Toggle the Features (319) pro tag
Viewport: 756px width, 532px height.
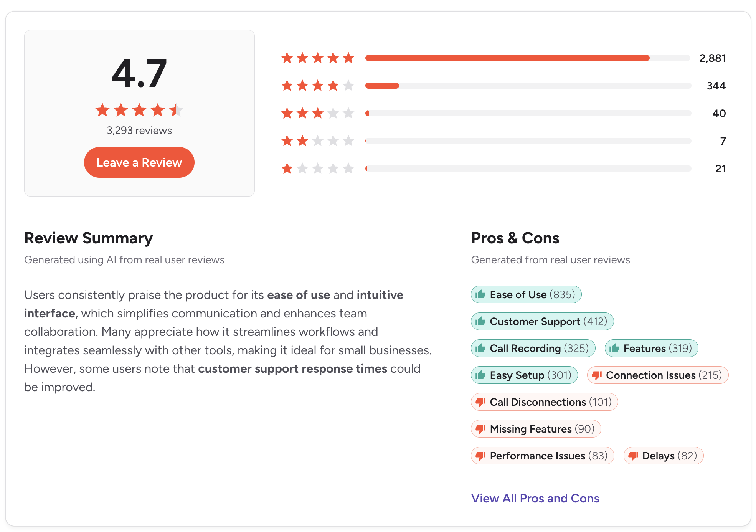(651, 348)
